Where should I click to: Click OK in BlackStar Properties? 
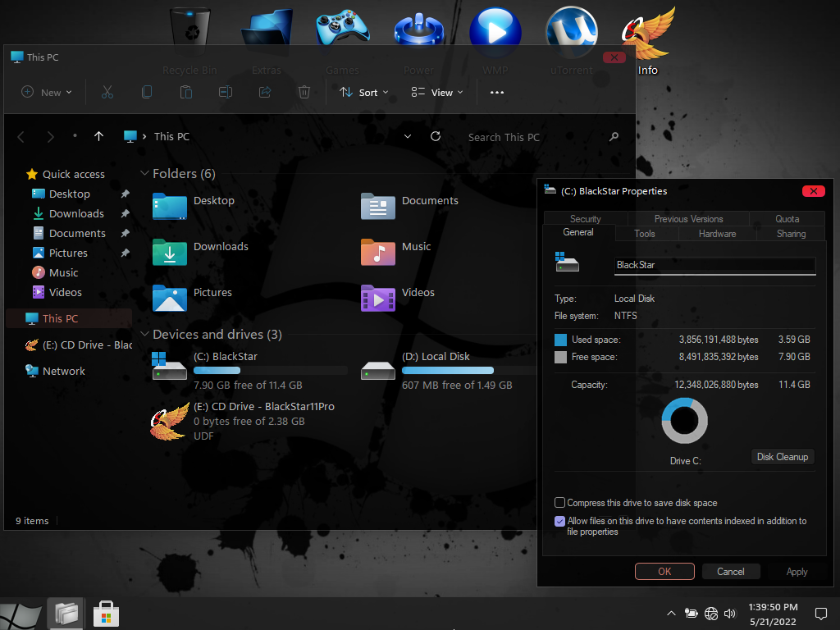[x=664, y=571]
